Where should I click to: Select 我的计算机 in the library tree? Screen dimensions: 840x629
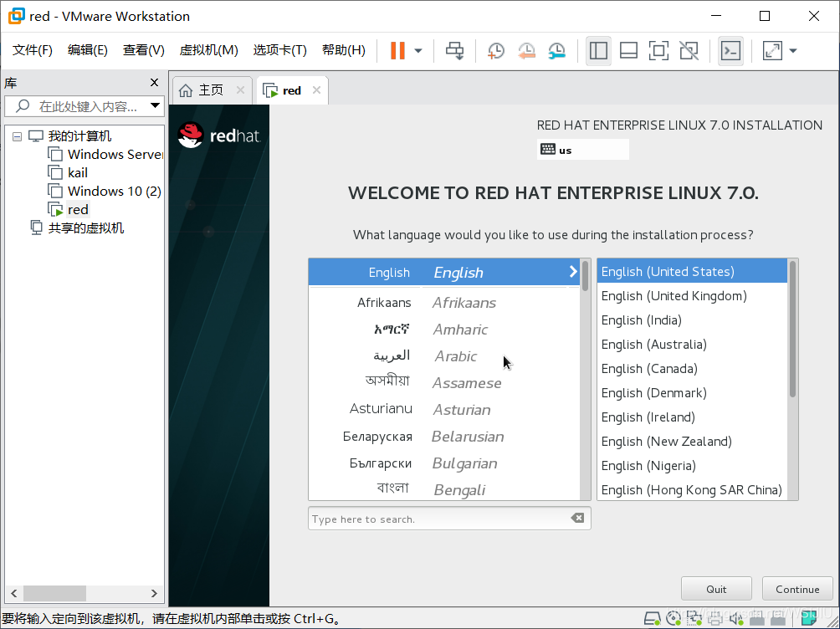pos(79,136)
